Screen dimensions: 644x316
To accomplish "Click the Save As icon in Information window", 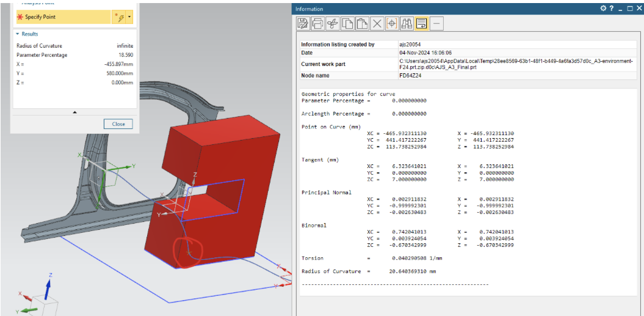I will coord(303,24).
